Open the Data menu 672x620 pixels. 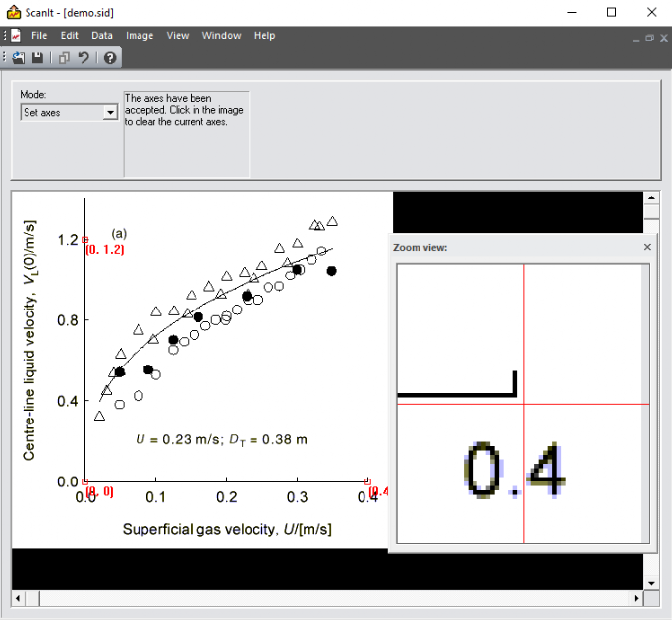coord(102,36)
